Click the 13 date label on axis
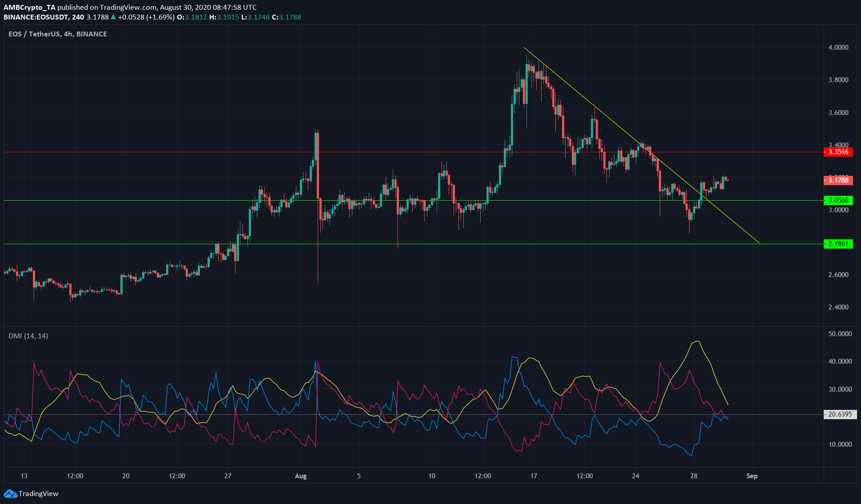The width and height of the screenshot is (861, 504). click(24, 476)
